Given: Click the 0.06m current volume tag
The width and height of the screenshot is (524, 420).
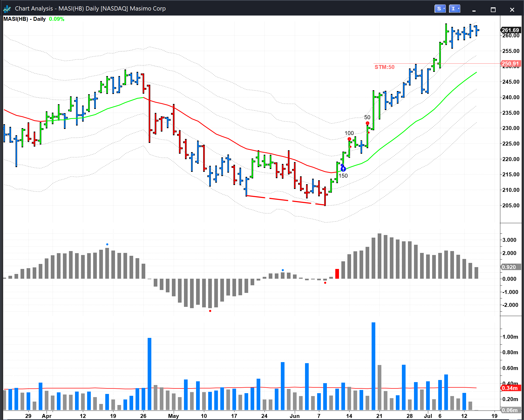Looking at the screenshot, I should [510, 410].
